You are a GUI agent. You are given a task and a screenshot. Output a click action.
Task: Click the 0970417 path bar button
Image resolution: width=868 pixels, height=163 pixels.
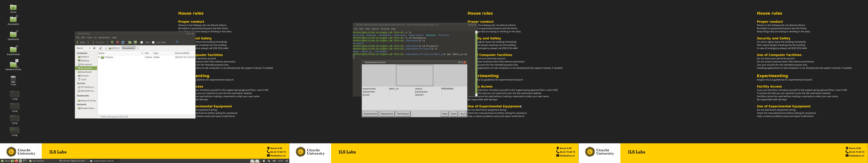point(114,48)
